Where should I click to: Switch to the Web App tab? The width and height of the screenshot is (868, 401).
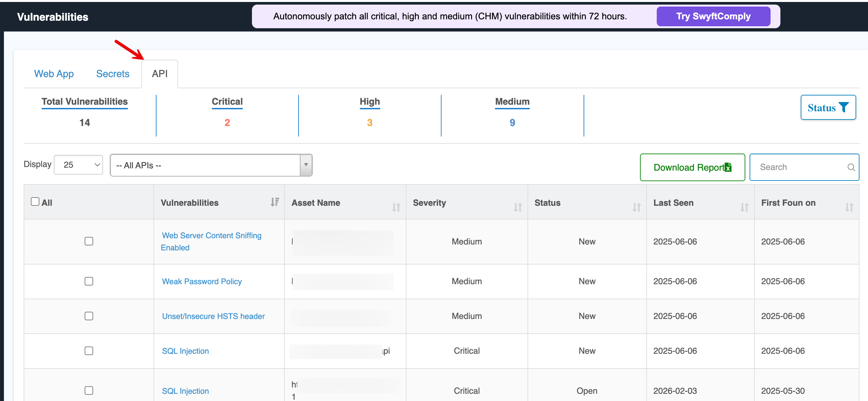[x=54, y=74]
